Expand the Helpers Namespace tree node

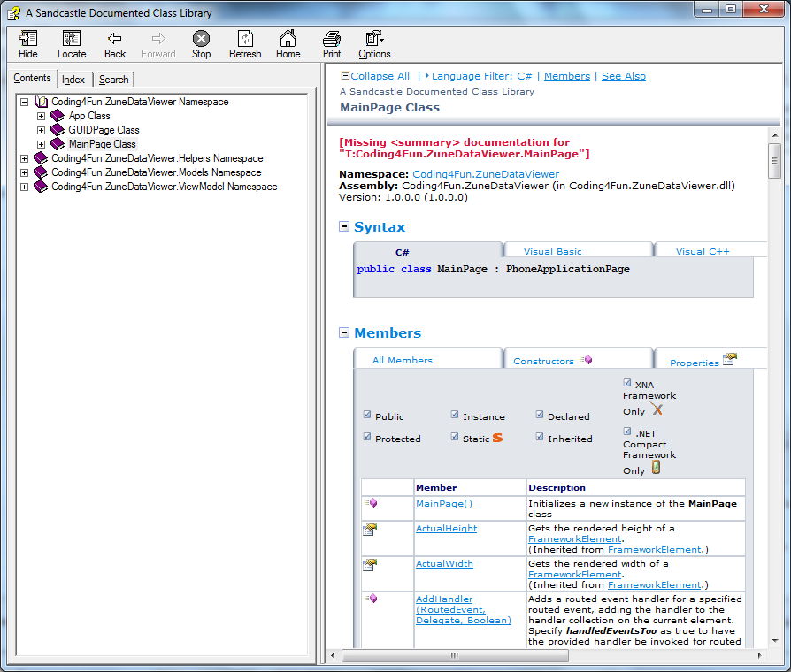click(24, 158)
